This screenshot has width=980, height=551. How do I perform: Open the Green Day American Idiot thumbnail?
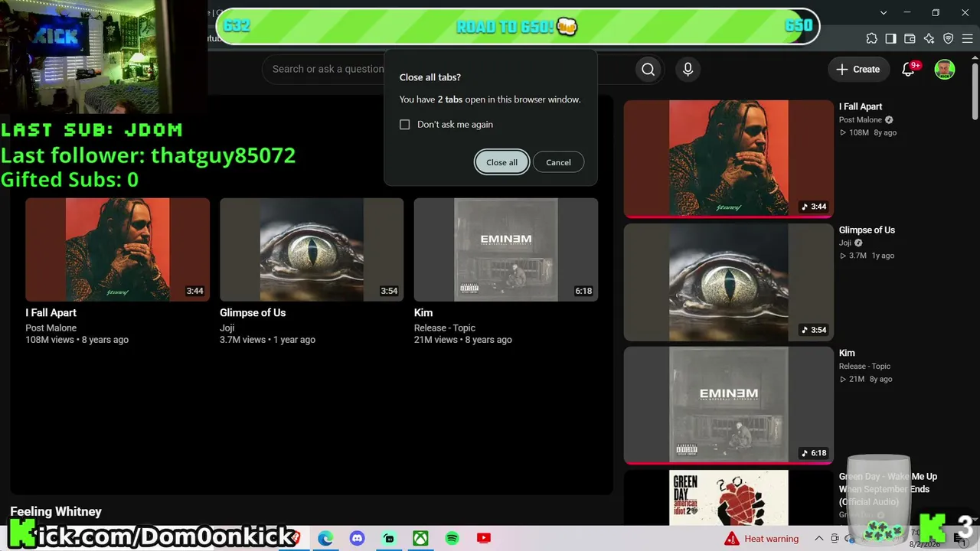728,497
